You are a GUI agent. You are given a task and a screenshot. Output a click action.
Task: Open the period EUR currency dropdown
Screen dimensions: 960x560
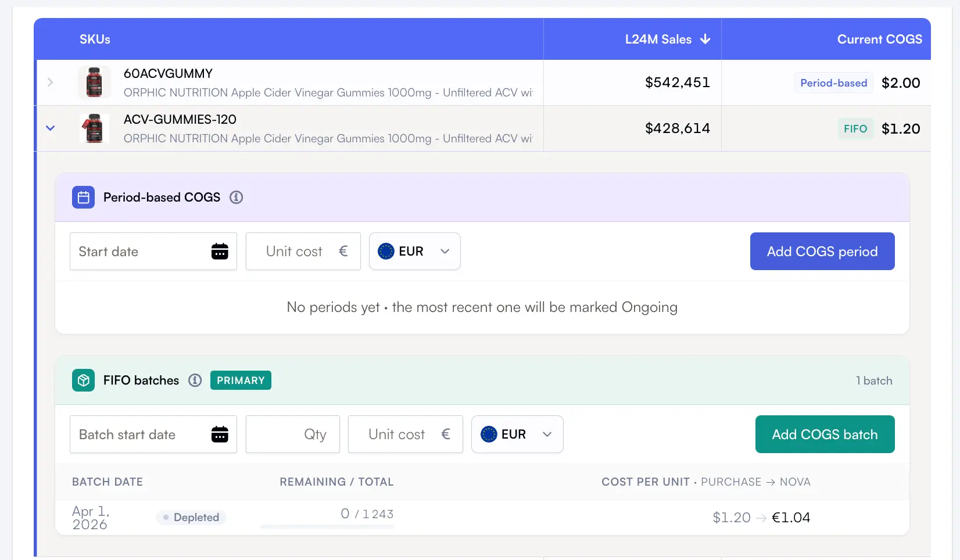415,252
